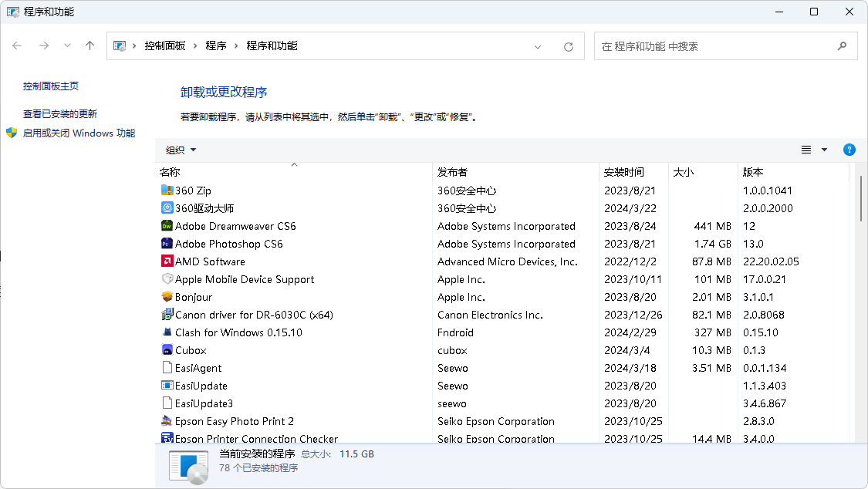Click the 2023/12/26 install date cell
The image size is (868, 489).
tap(633, 315)
